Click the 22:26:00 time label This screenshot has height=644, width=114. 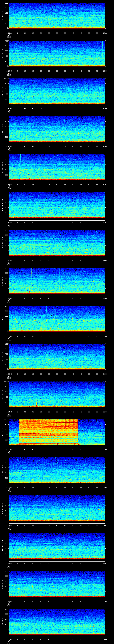point(9,487)
